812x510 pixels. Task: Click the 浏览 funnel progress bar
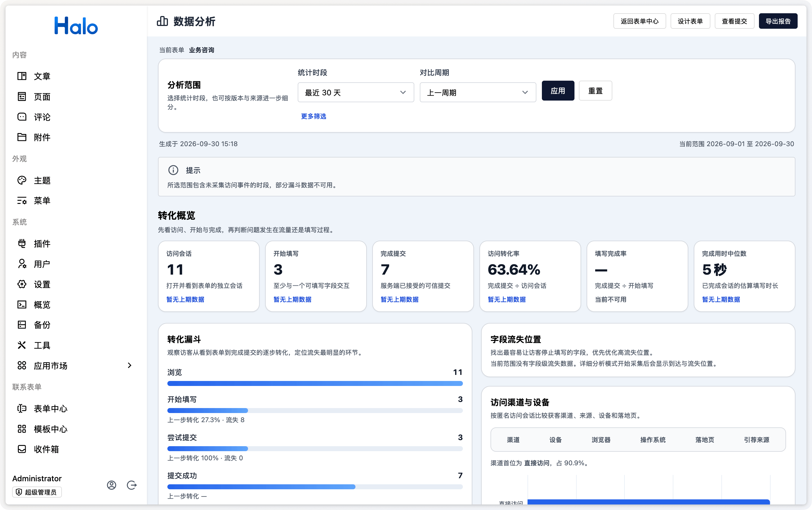tap(315, 383)
